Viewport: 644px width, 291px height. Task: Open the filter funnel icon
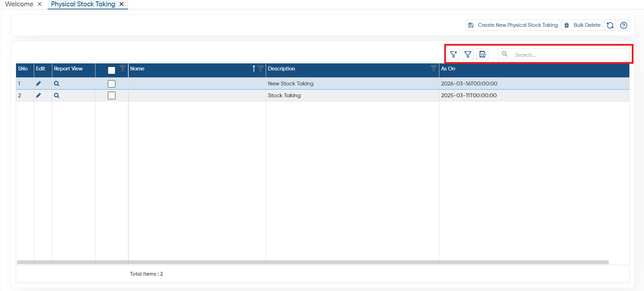468,54
